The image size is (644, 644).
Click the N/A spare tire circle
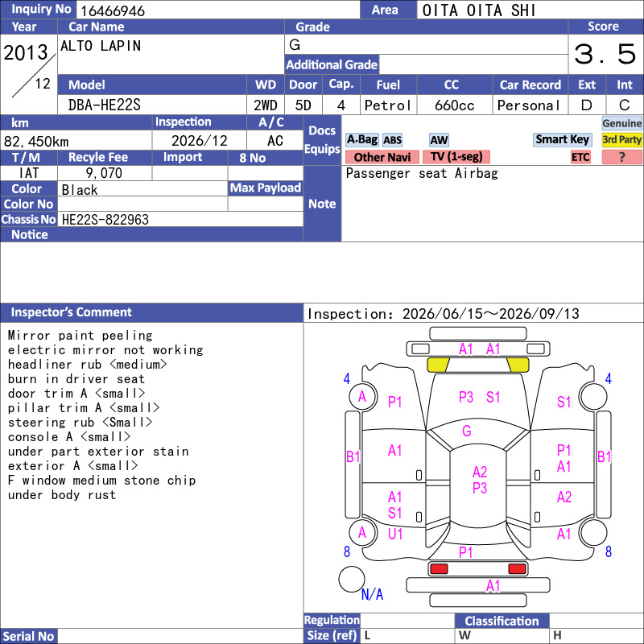352,579
